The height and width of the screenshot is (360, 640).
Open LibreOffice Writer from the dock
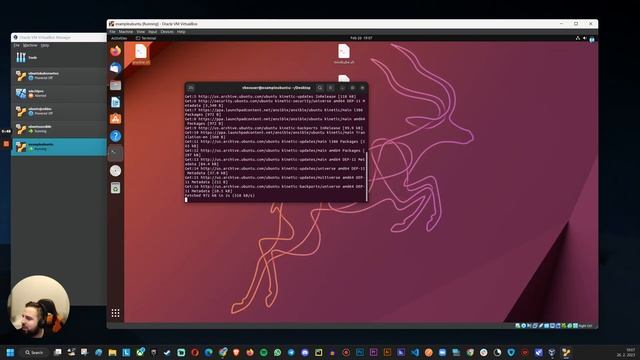[x=116, y=102]
